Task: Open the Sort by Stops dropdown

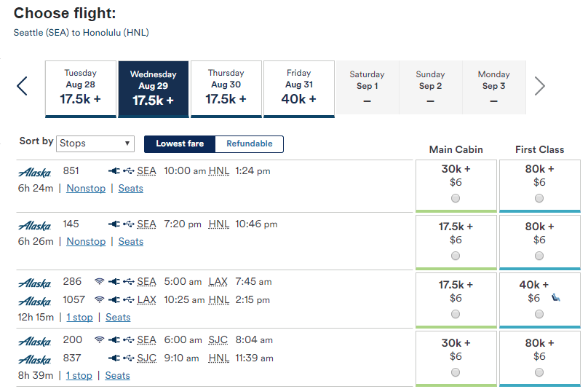Action: click(x=95, y=144)
